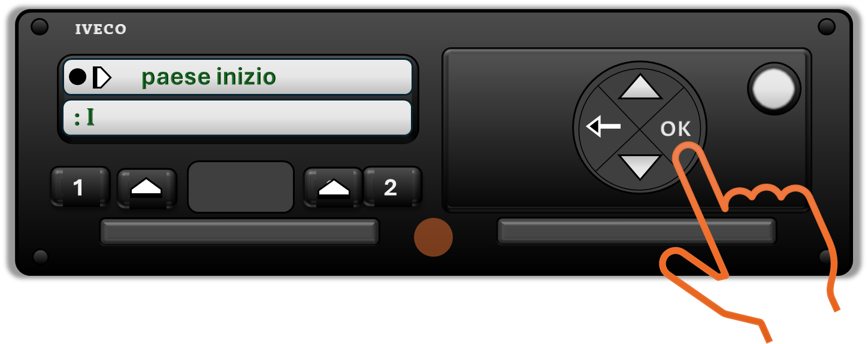This screenshot has height=344, width=868.
Task: Eject card with arrow beside button 2
Action: tap(333, 188)
